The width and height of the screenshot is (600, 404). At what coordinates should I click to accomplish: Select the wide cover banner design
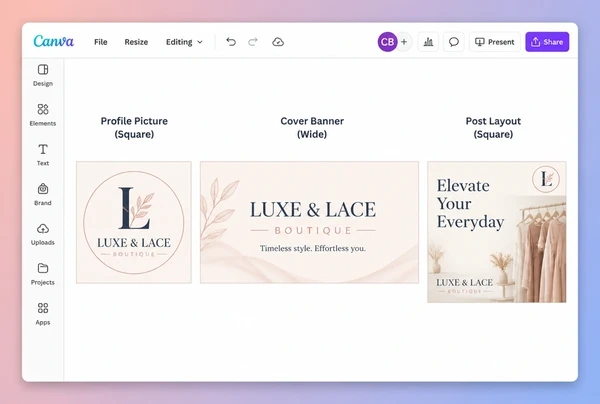pyautogui.click(x=309, y=222)
